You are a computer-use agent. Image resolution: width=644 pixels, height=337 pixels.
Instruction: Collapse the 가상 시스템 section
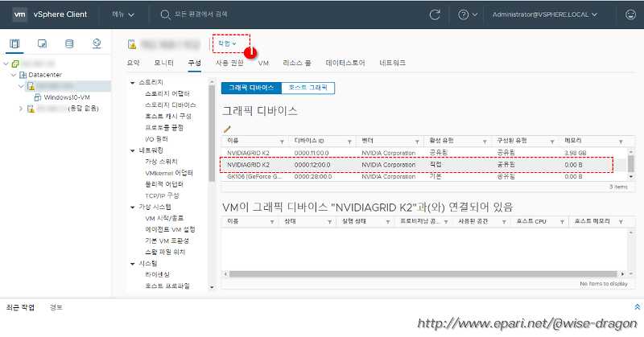coord(133,208)
